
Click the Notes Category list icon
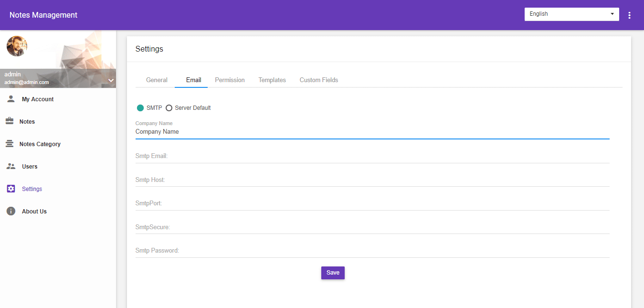point(11,143)
